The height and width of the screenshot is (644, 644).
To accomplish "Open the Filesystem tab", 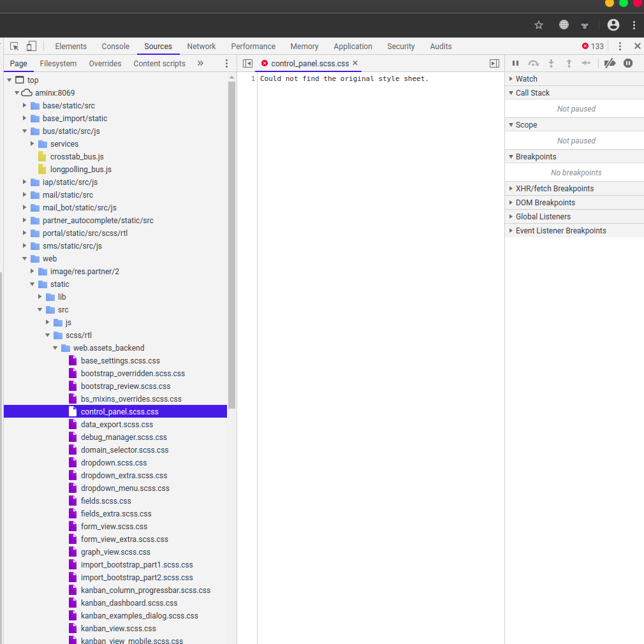I will (x=58, y=63).
